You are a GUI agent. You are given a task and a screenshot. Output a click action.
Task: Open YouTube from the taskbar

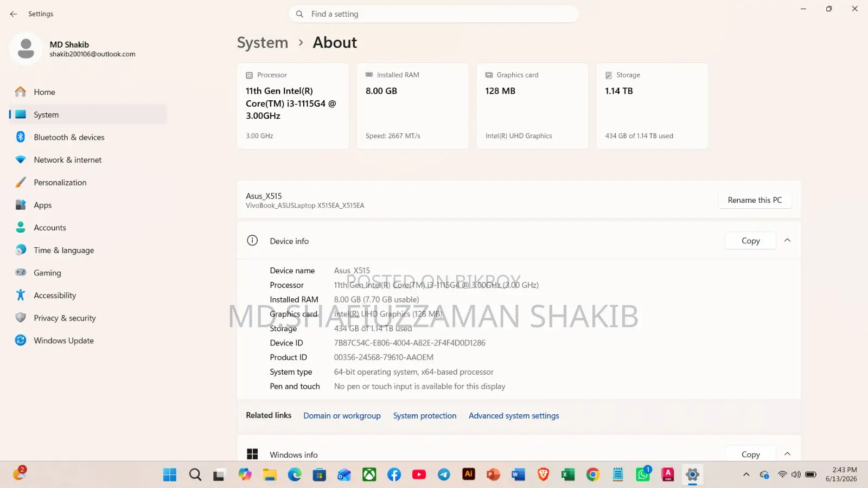click(419, 475)
